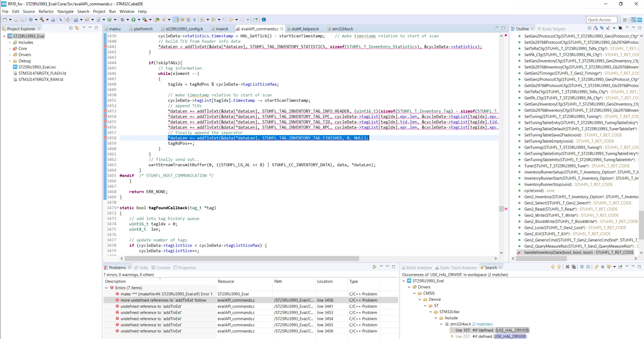Expand the Debug folder tree node
Screen dimensions: 644x339
(10, 61)
